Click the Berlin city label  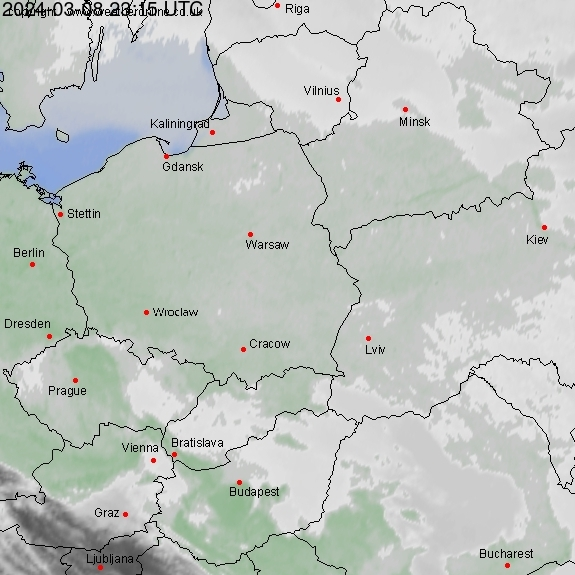pyautogui.click(x=29, y=253)
